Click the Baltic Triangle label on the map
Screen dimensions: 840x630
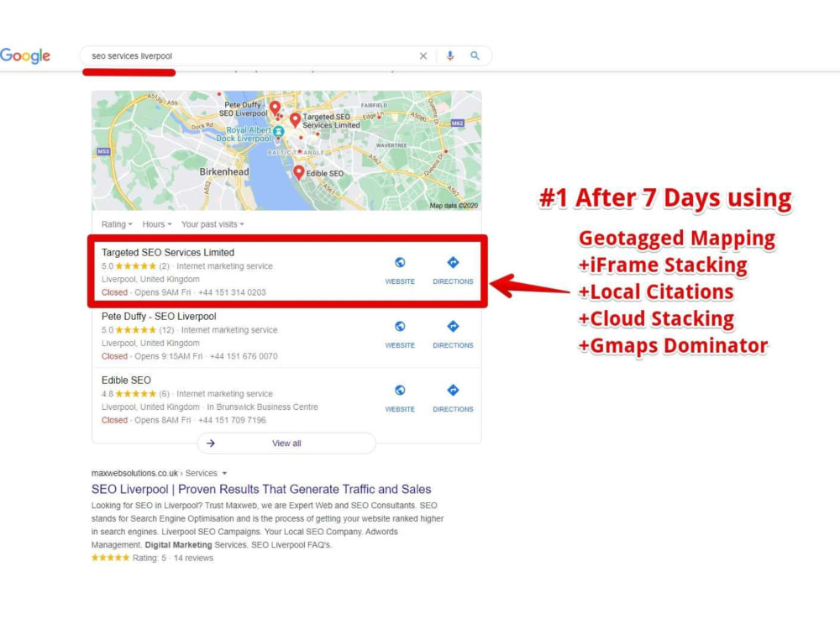(x=296, y=152)
